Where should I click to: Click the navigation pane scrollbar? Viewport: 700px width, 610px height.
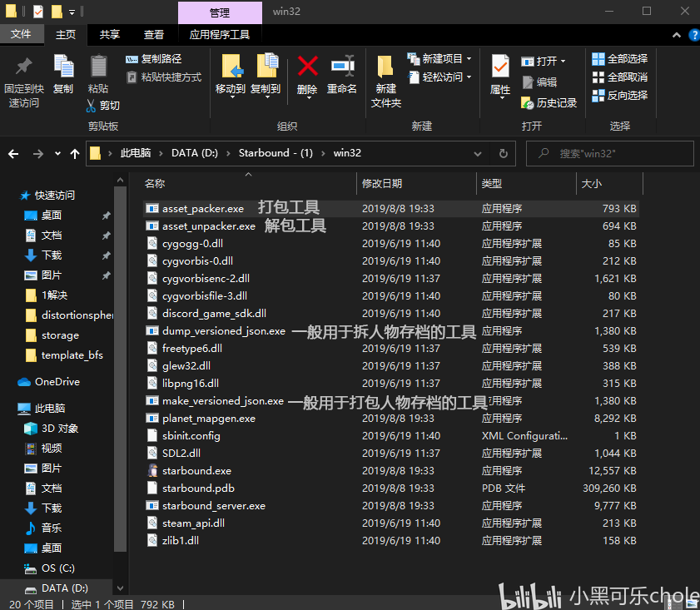click(120, 369)
